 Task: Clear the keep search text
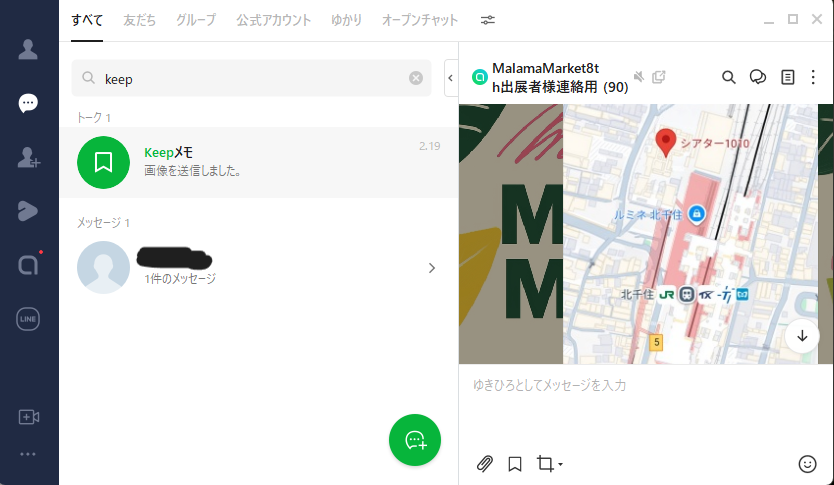(416, 78)
